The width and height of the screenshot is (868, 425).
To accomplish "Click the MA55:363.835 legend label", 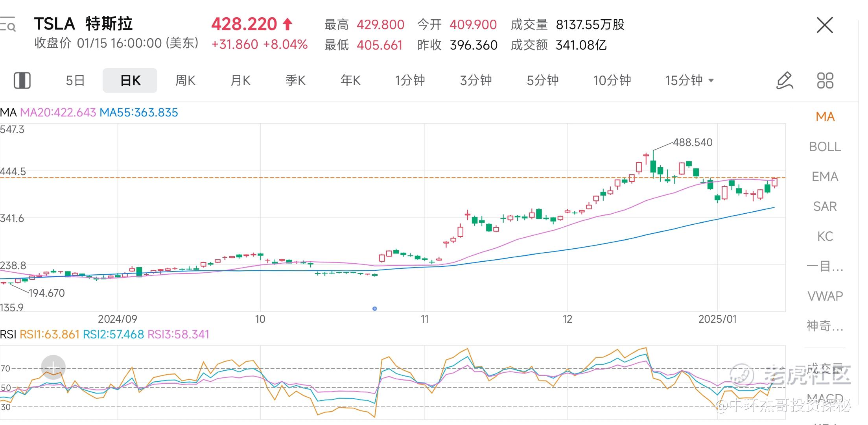I will (x=139, y=113).
